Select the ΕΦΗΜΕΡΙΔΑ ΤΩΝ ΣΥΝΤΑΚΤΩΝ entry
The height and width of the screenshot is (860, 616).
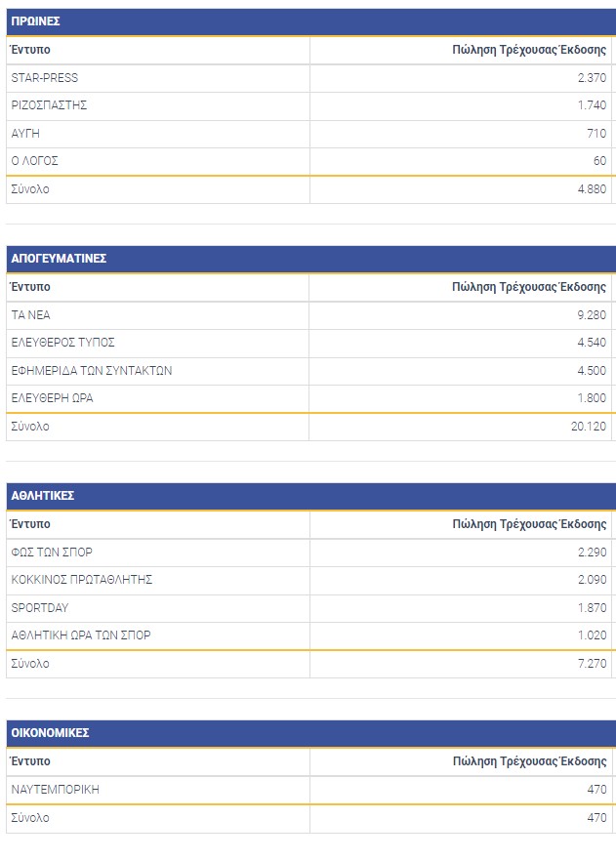pyautogui.click(x=92, y=371)
